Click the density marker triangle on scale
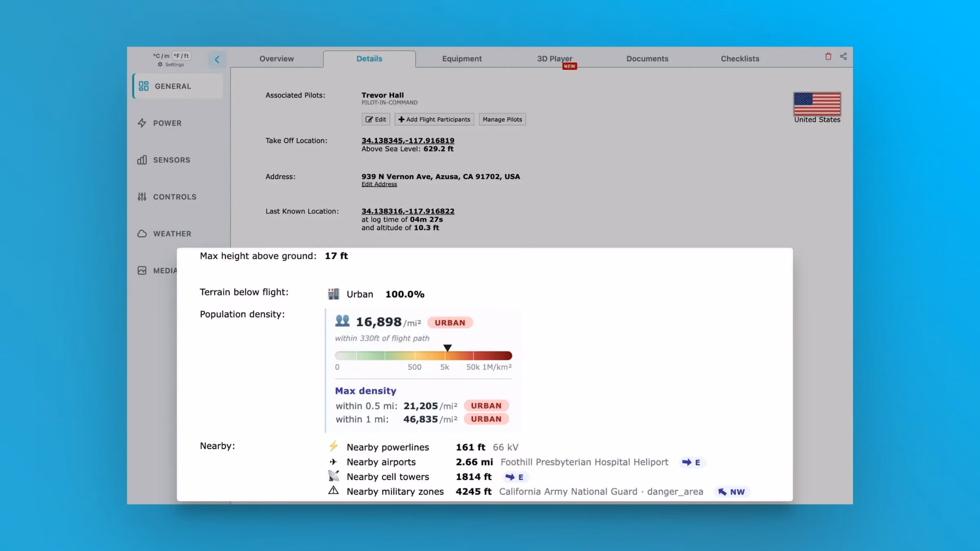The width and height of the screenshot is (980, 551). (448, 348)
